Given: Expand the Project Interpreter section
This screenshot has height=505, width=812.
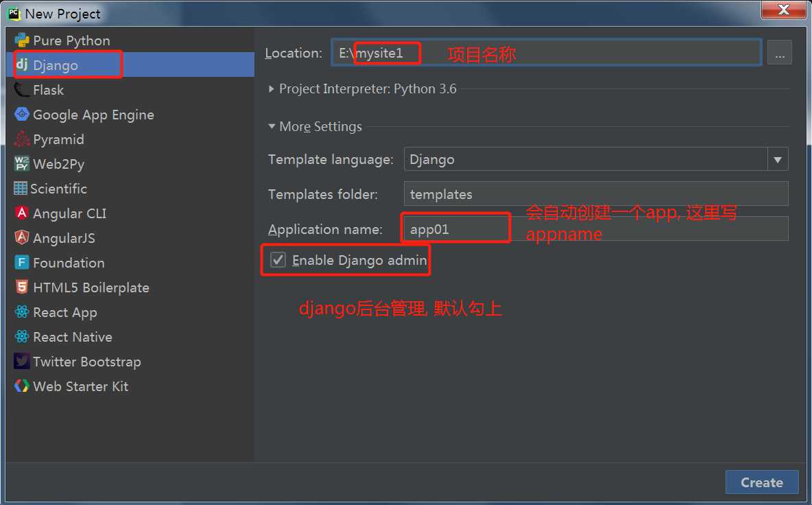Looking at the screenshot, I should 272,89.
